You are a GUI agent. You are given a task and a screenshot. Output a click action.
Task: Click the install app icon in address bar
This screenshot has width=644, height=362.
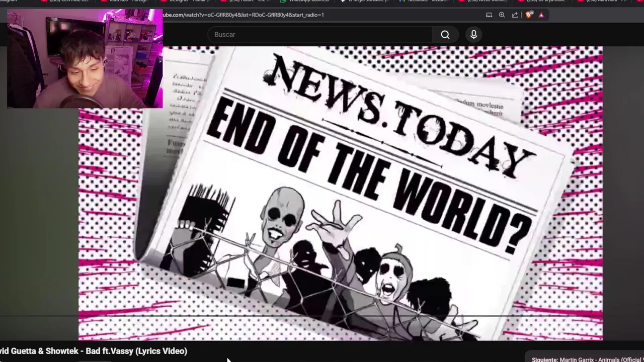(x=489, y=15)
